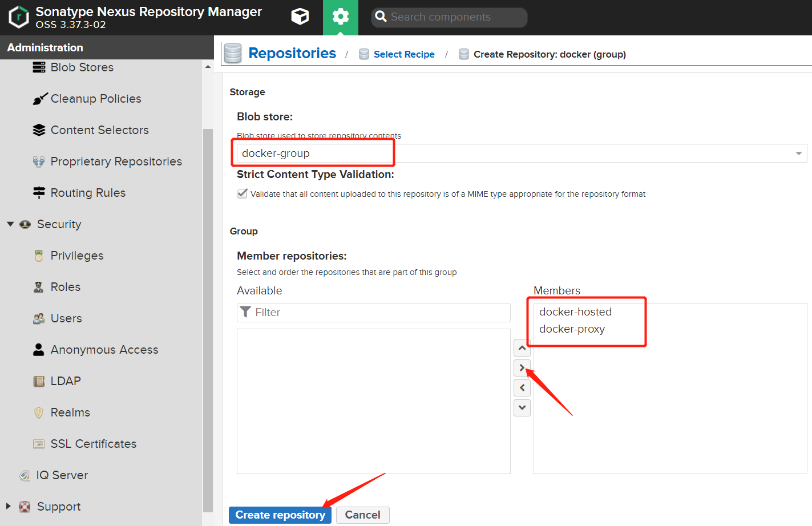Click the Cancel button
The width and height of the screenshot is (812, 526).
coord(363,515)
